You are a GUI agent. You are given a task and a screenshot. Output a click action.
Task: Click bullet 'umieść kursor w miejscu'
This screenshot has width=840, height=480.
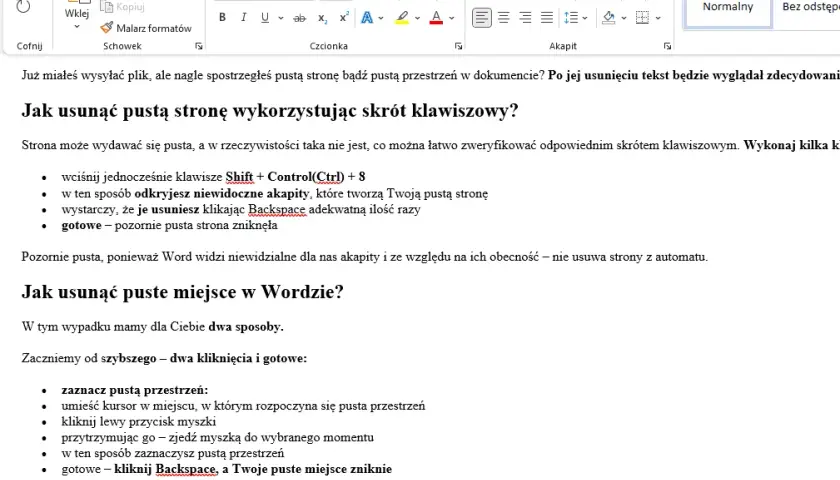point(243,406)
